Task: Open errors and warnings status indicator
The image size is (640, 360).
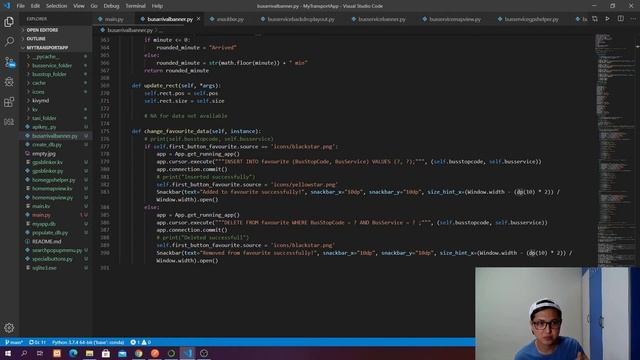Action: 140,342
